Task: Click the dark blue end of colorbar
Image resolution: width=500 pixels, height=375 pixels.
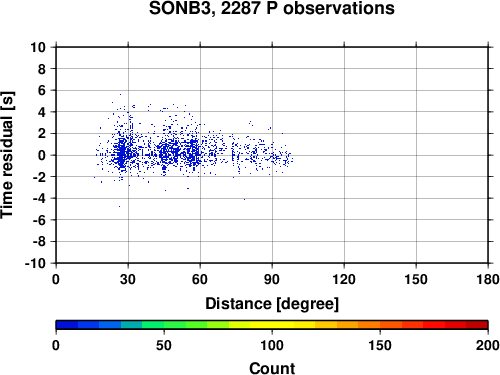Action: [x=67, y=325]
